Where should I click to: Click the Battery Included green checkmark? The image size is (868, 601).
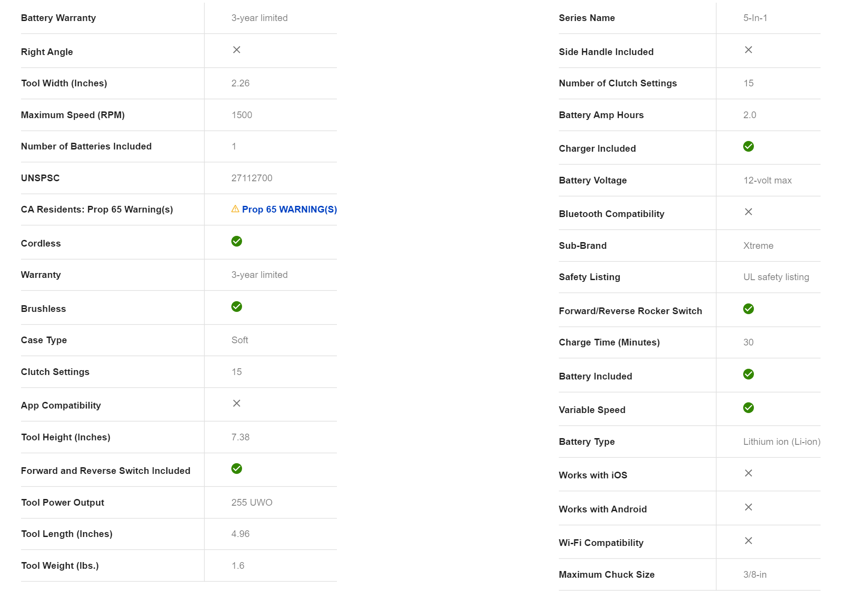[x=749, y=374]
